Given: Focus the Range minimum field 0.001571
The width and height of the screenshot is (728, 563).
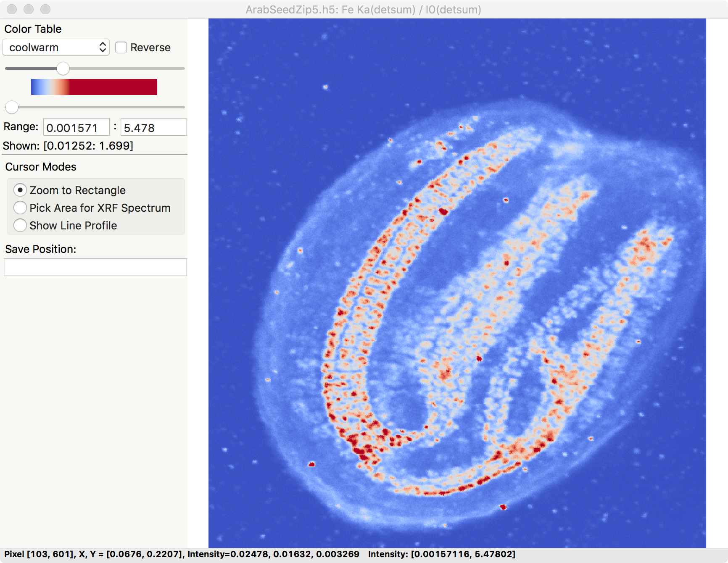Looking at the screenshot, I should (76, 127).
